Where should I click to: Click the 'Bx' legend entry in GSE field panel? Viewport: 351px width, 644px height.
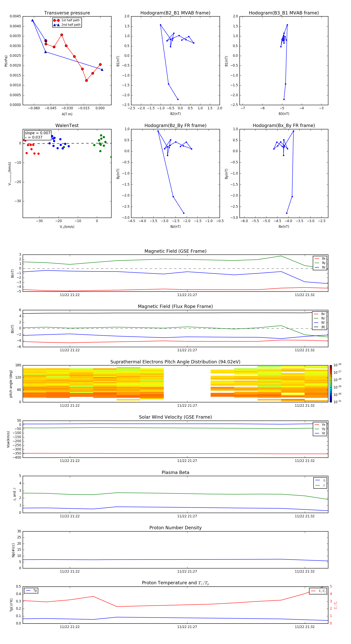tap(320, 259)
